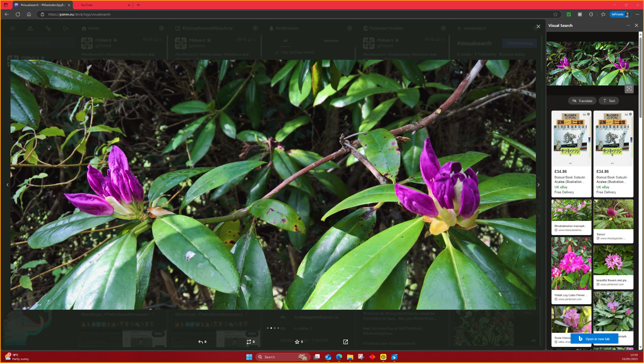Open the tab actions menu

6,5
